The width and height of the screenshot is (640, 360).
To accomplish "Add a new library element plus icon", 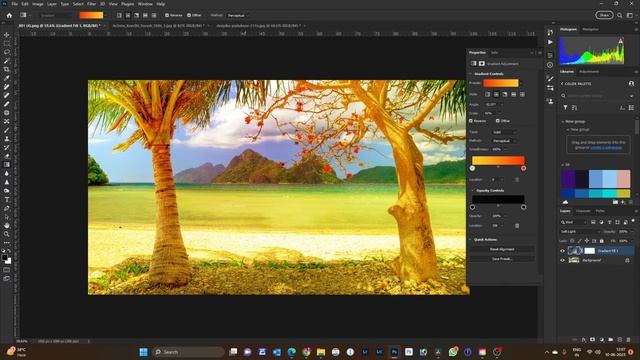I will pyautogui.click(x=623, y=202).
